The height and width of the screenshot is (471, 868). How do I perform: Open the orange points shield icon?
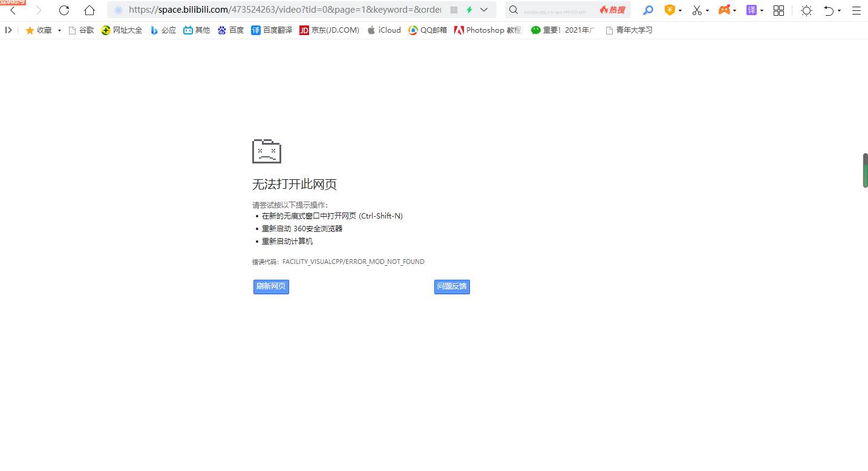(670, 10)
